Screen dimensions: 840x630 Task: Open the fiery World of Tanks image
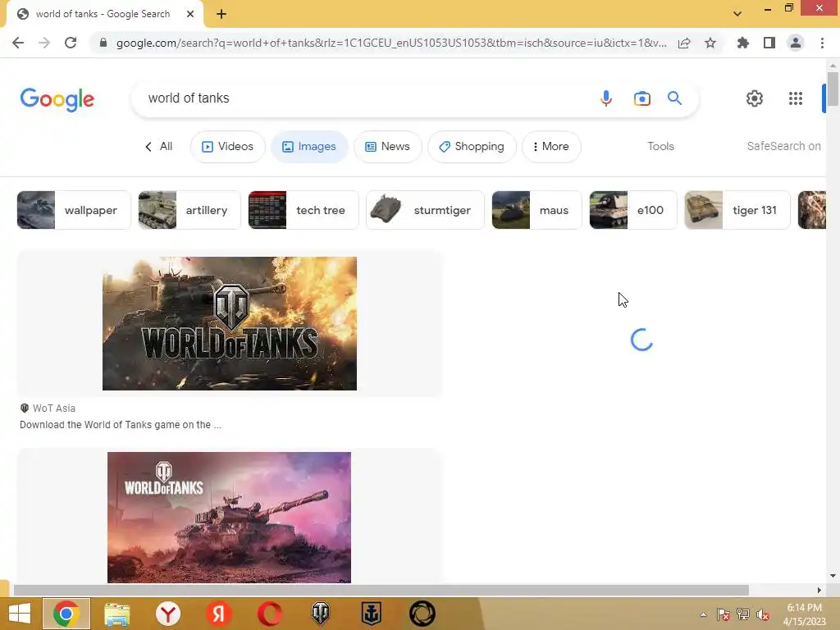[x=230, y=323]
